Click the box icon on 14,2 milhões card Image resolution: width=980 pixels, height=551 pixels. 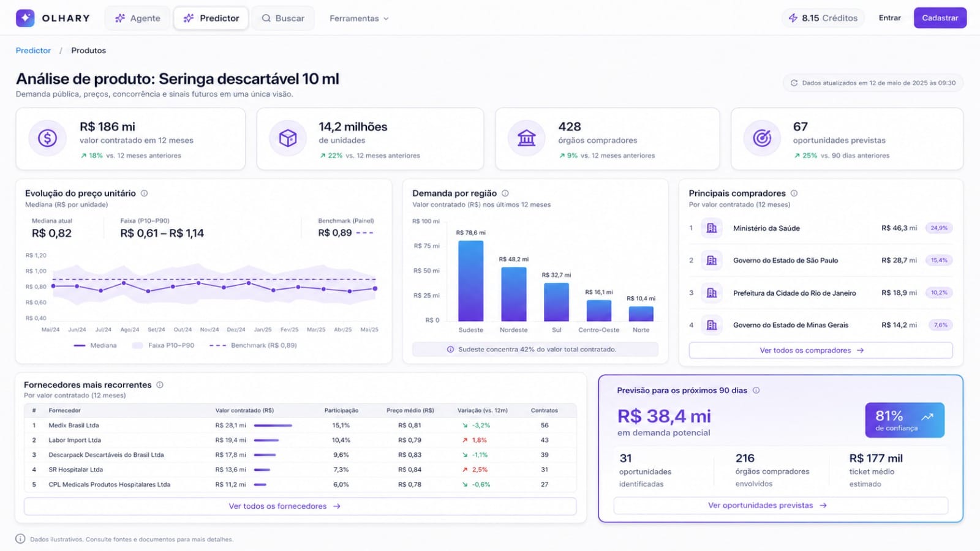click(288, 138)
